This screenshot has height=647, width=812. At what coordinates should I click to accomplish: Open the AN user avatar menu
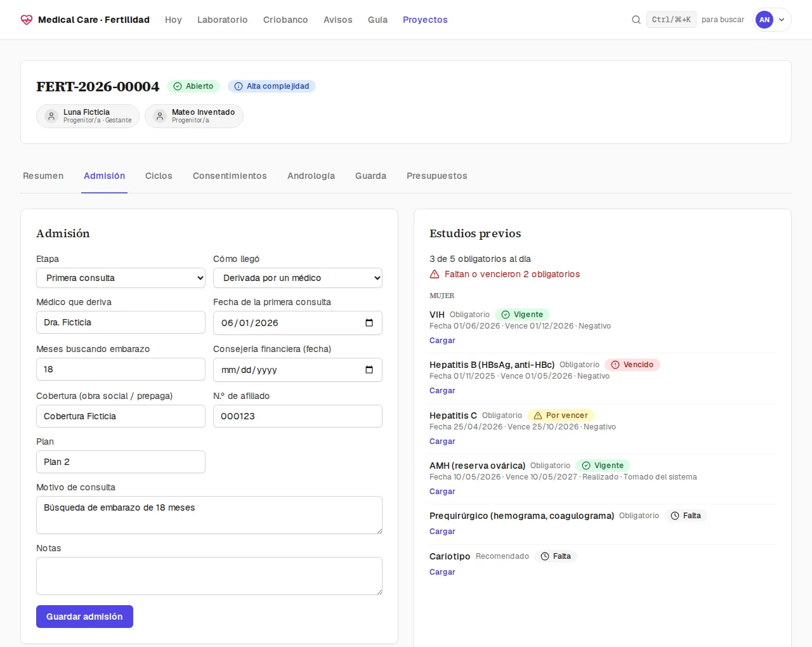pos(764,20)
